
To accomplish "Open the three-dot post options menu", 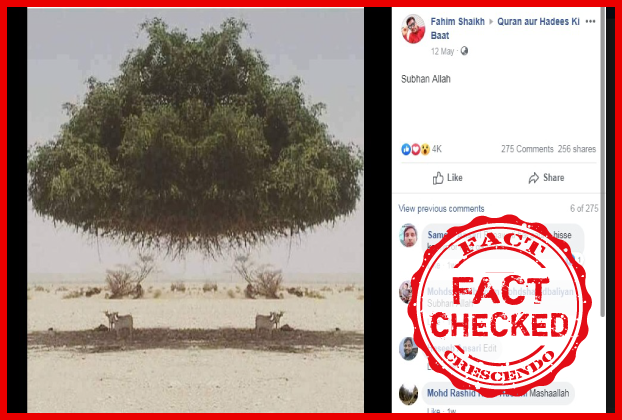I will pos(590,21).
